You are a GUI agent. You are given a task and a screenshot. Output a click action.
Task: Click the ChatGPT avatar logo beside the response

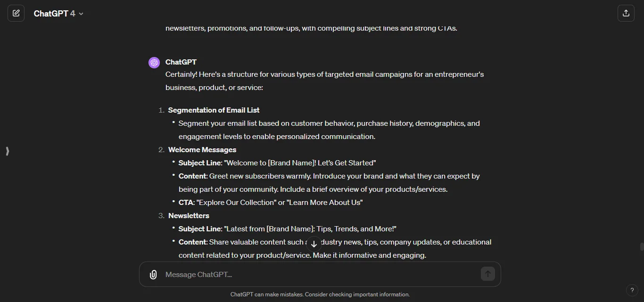tap(154, 62)
